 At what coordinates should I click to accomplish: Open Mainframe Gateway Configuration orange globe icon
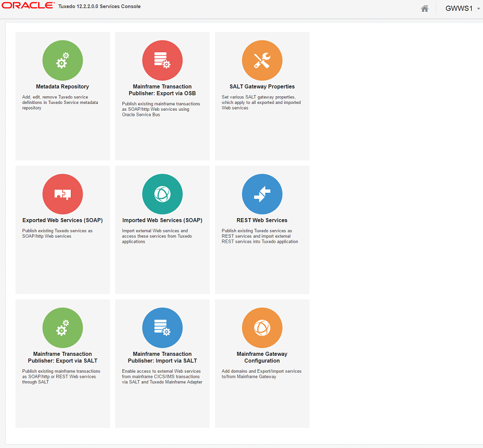[x=262, y=328]
